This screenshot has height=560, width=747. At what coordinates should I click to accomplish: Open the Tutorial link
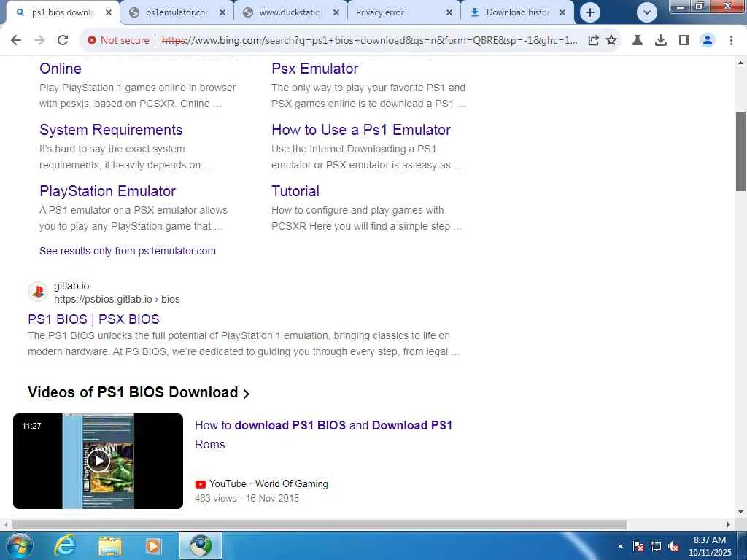pos(295,191)
